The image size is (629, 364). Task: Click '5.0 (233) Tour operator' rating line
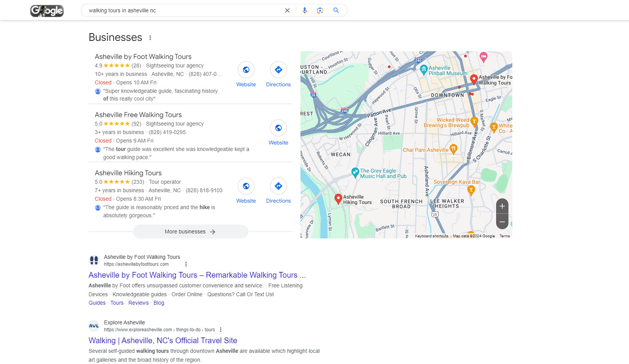tap(138, 182)
